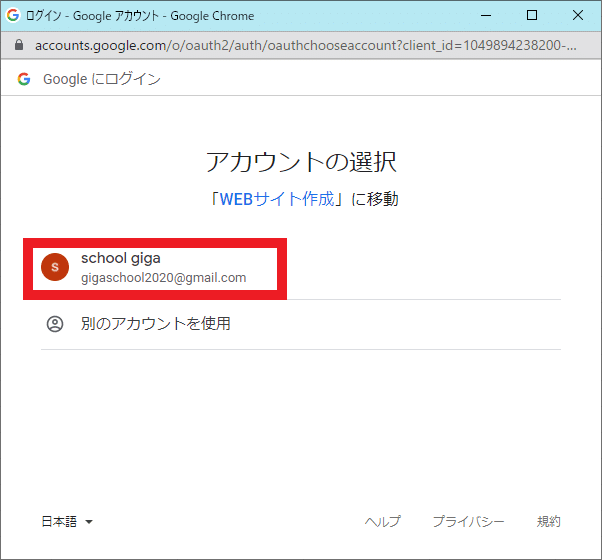Choose "別のアカウントを使用" option
Viewport: 602px width, 560px height.
point(301,324)
